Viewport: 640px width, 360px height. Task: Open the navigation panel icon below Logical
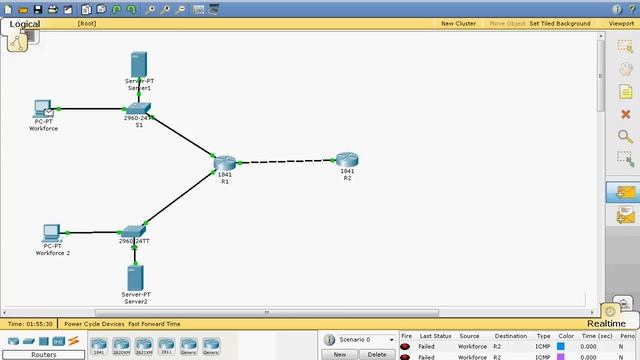(x=17, y=43)
